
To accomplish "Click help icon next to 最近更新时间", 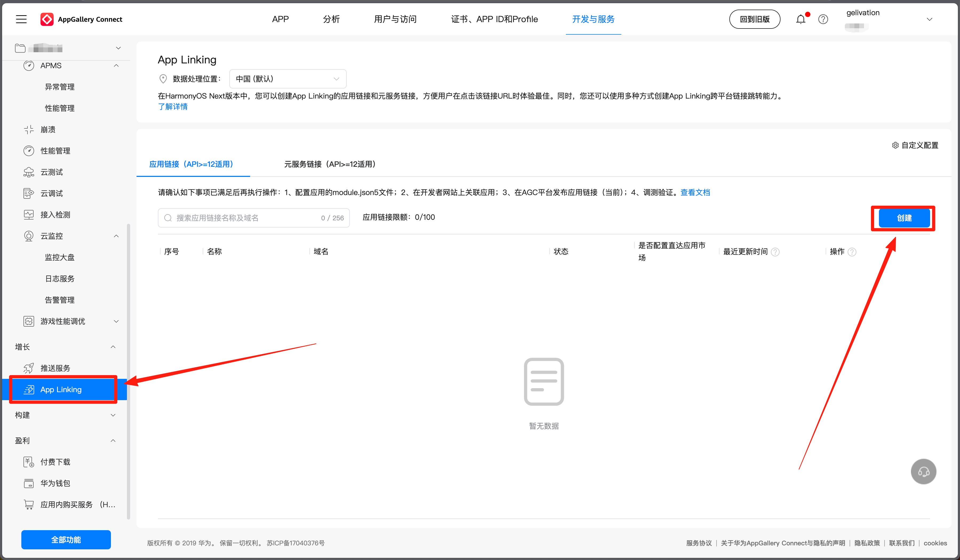I will pyautogui.click(x=775, y=252).
